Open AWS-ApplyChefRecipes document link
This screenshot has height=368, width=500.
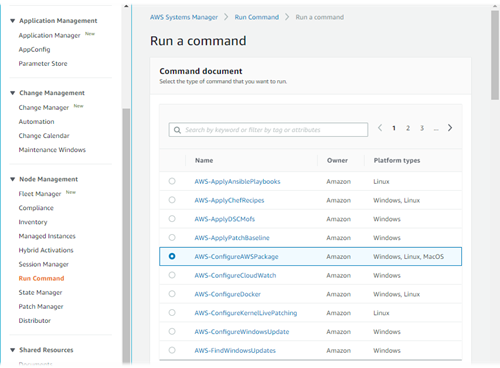(x=229, y=200)
